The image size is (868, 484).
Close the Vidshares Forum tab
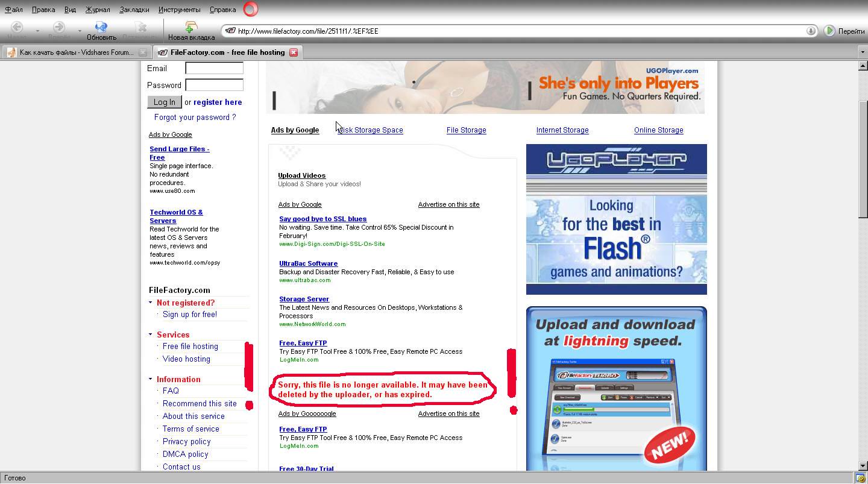coord(143,52)
